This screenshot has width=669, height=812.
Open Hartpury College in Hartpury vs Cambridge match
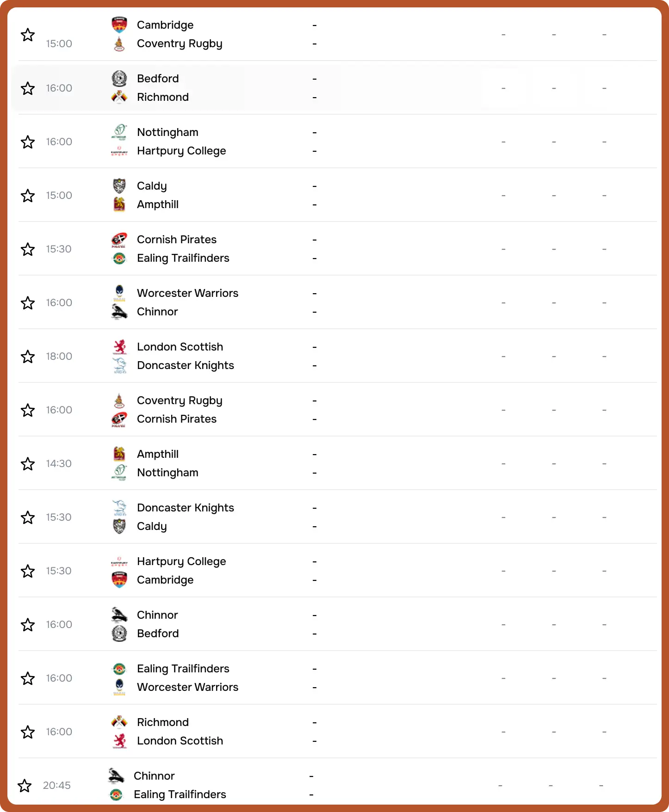[x=181, y=561]
